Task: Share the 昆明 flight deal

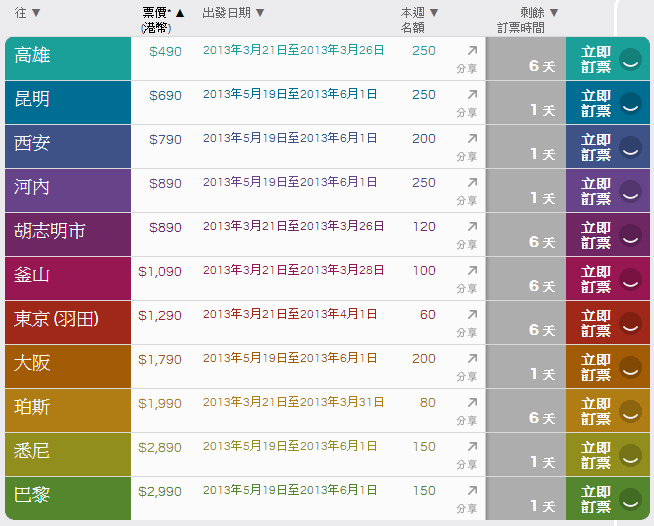Action: pos(468,103)
